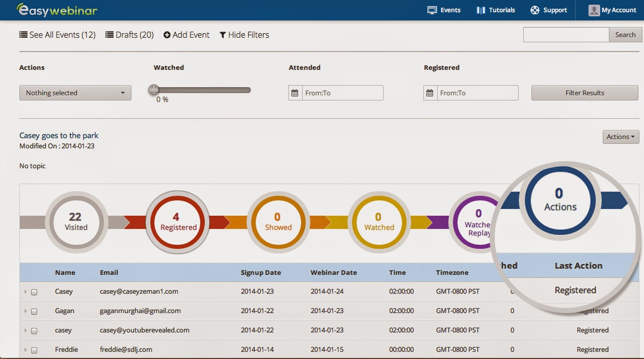This screenshot has width=644, height=359.
Task: Click the Watched slider track
Action: point(202,90)
